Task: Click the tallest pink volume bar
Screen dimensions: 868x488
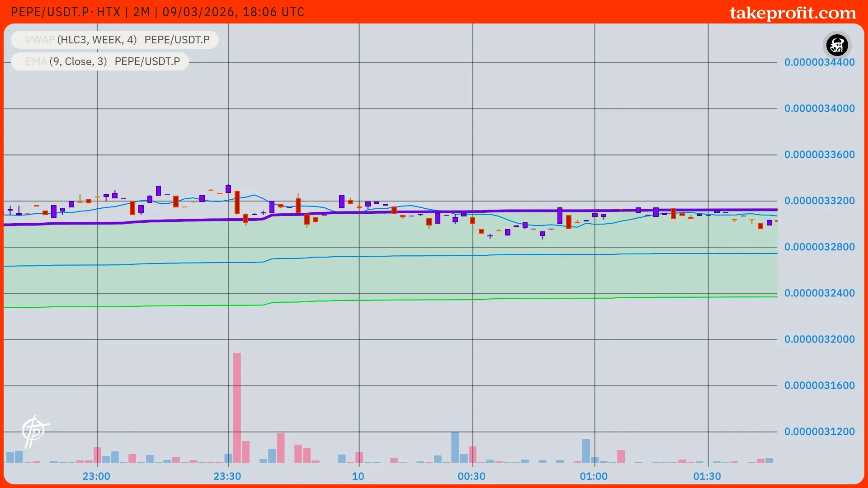Action: (237, 407)
